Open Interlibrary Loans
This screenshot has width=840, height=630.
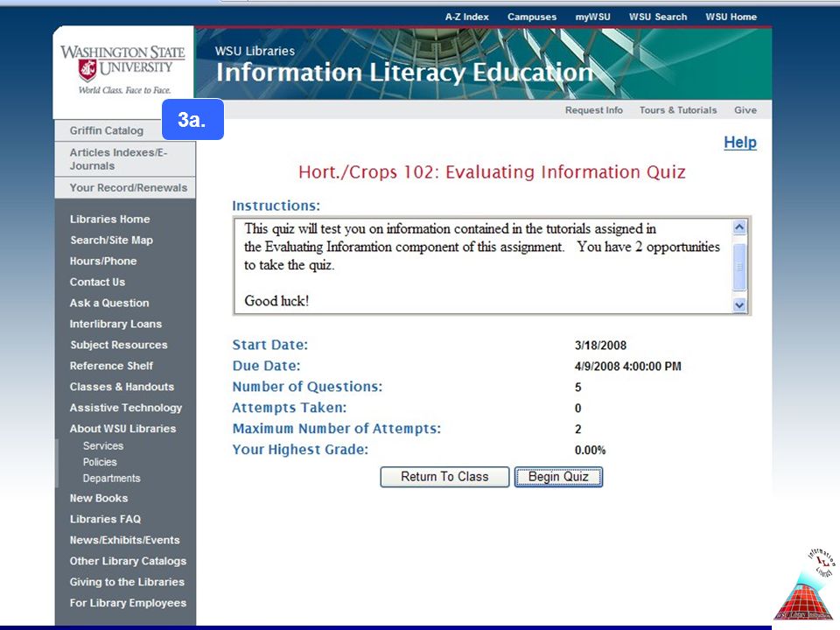click(x=115, y=324)
